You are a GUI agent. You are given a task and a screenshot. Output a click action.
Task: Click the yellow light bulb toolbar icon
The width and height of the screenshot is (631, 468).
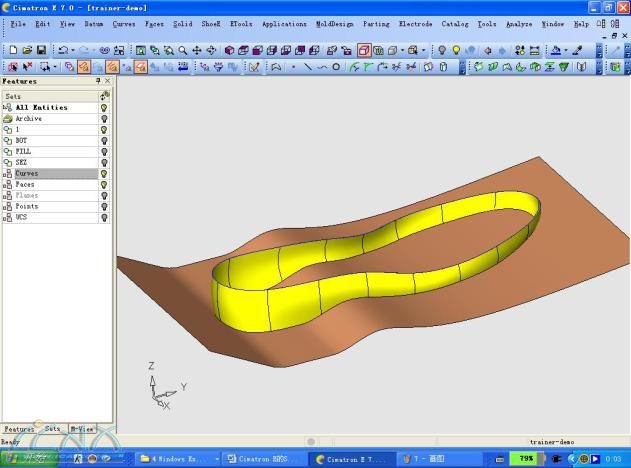[456, 50]
